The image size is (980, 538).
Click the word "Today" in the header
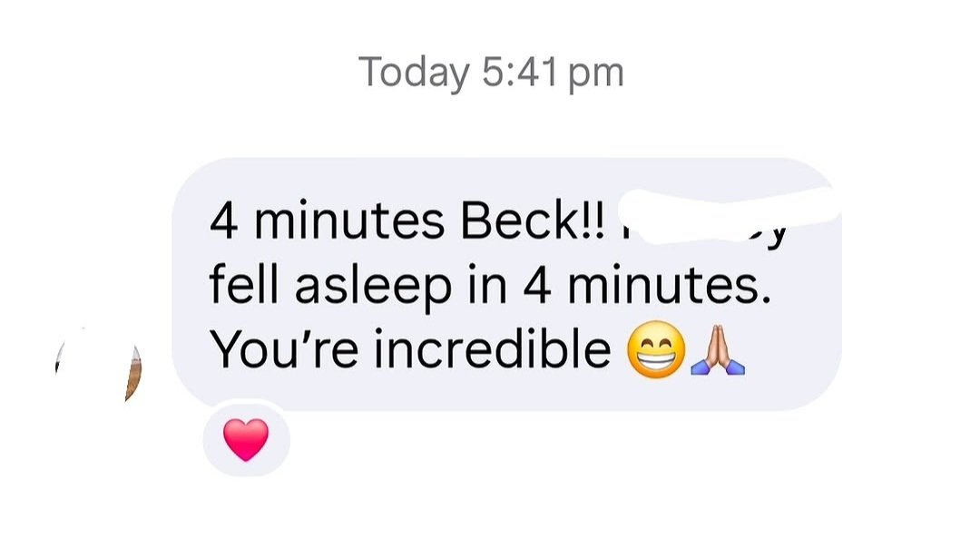tap(413, 73)
